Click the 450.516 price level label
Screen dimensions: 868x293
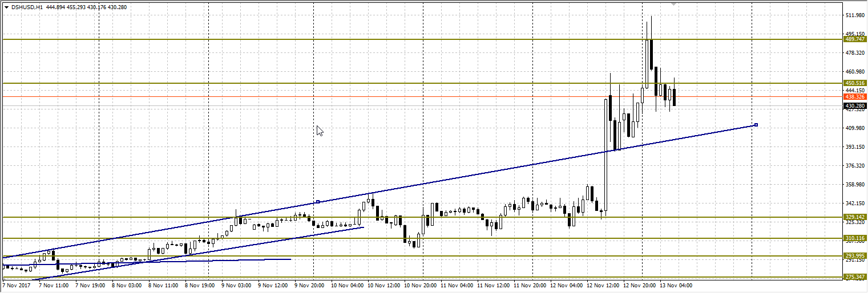855,83
